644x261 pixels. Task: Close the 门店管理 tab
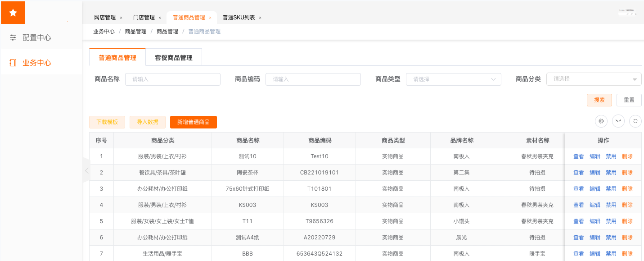tap(160, 18)
